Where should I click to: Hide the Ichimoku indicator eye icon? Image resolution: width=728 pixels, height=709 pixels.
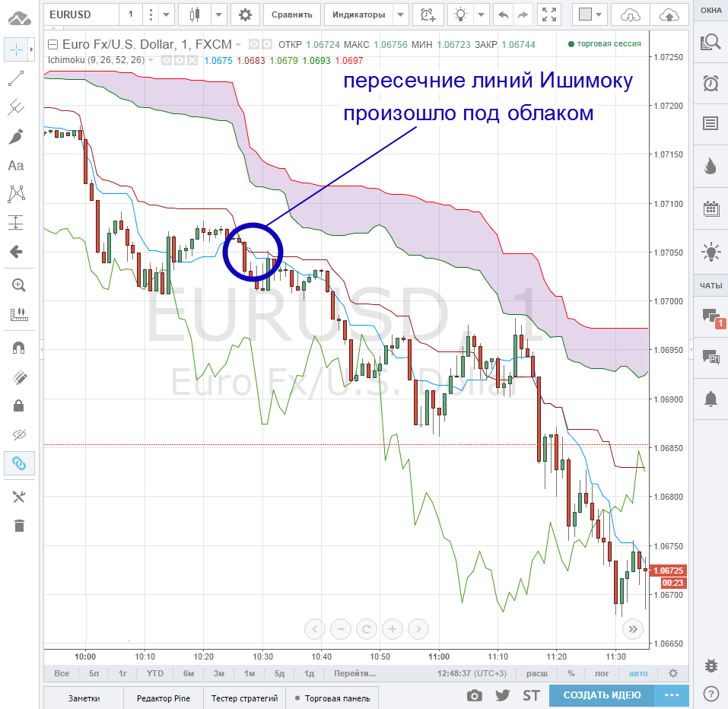click(x=166, y=60)
